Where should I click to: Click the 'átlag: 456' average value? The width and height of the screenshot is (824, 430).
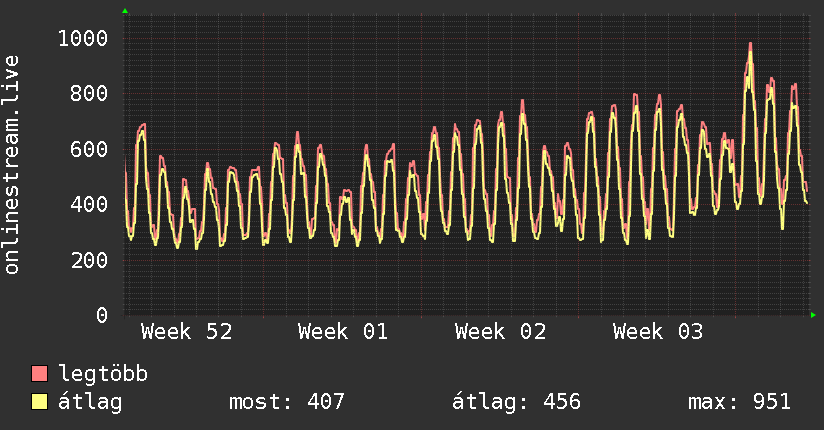coord(517,402)
